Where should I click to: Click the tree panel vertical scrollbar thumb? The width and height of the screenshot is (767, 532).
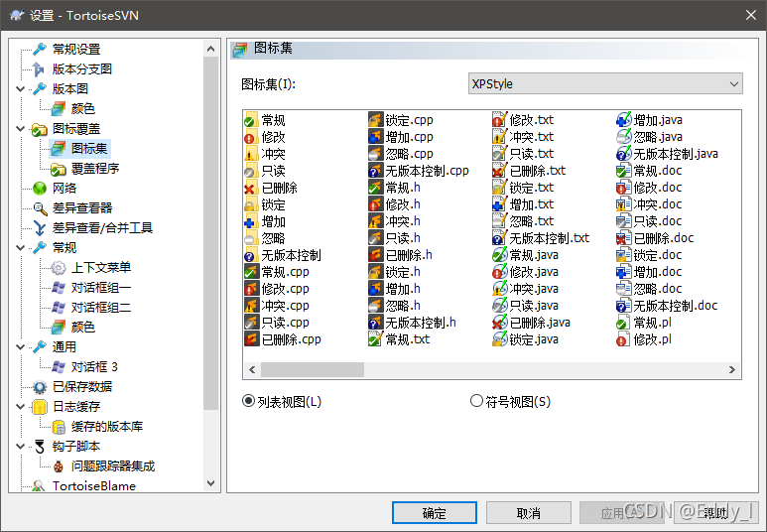pos(210,233)
